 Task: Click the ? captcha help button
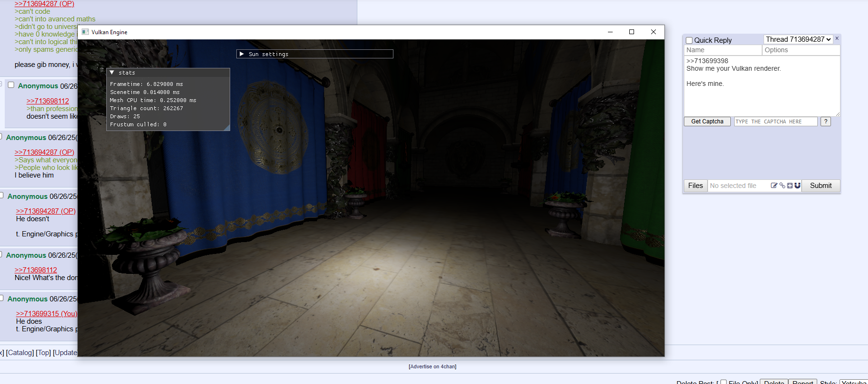click(826, 122)
